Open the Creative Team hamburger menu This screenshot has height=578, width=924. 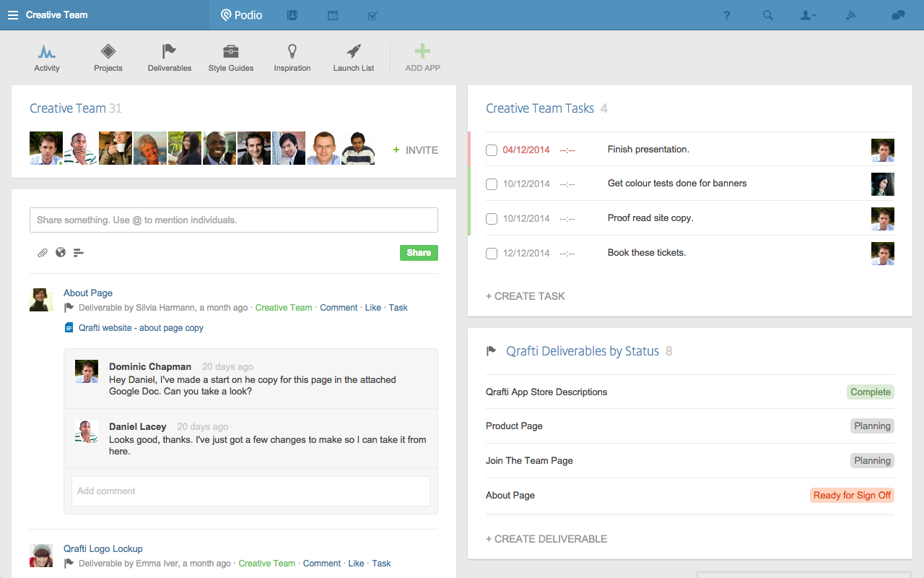(13, 15)
